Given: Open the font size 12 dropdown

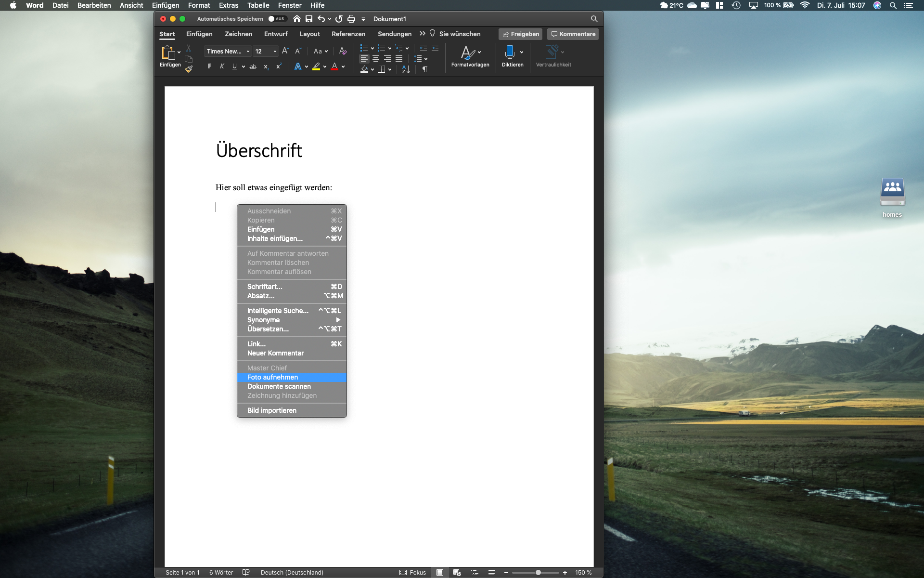Looking at the screenshot, I should point(275,52).
